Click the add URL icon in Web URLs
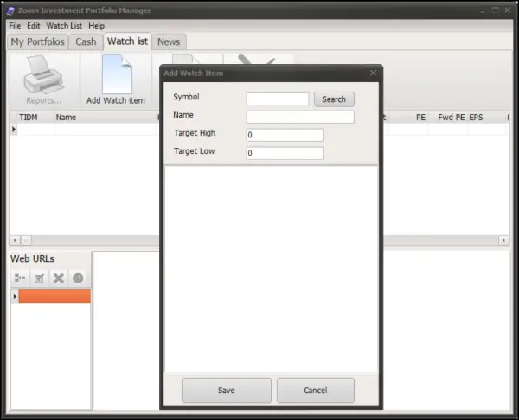The width and height of the screenshot is (519, 420). (x=20, y=277)
